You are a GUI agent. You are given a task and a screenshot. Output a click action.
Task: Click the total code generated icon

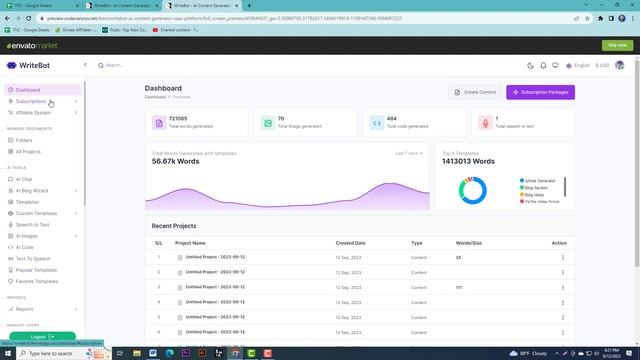click(x=377, y=123)
